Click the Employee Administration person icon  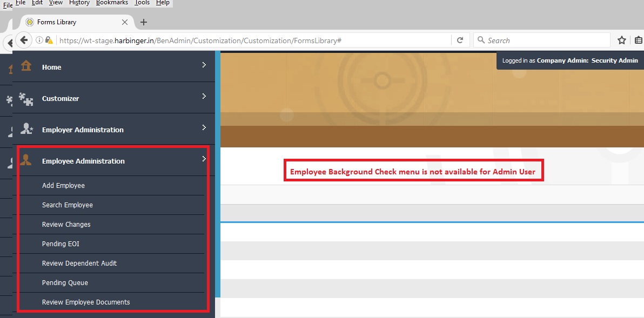pos(26,160)
